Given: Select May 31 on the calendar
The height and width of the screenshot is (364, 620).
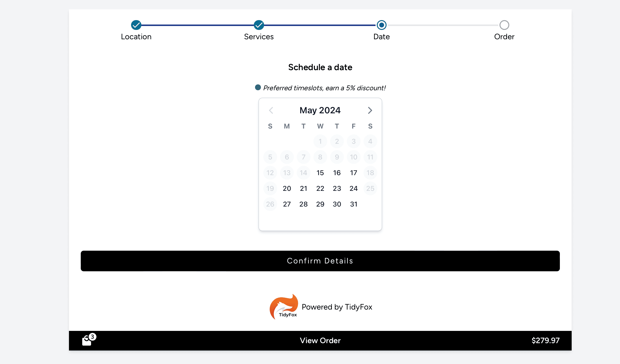Looking at the screenshot, I should (x=353, y=204).
